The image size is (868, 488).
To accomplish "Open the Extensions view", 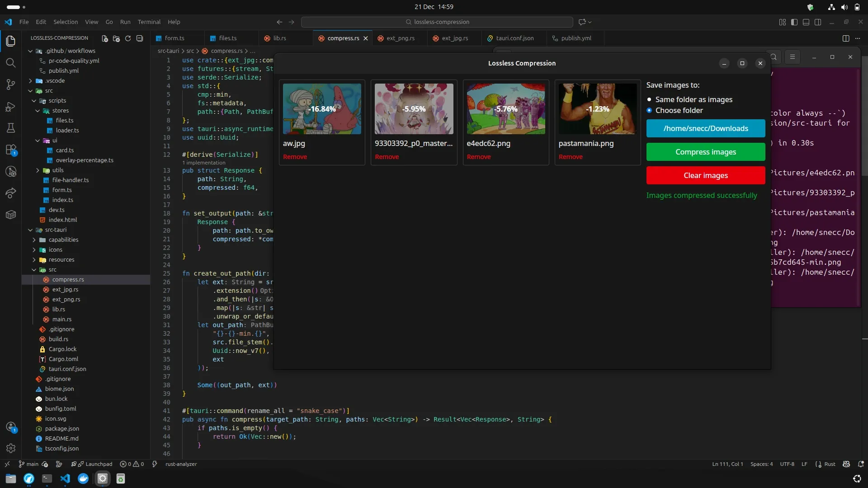I will click(x=11, y=150).
